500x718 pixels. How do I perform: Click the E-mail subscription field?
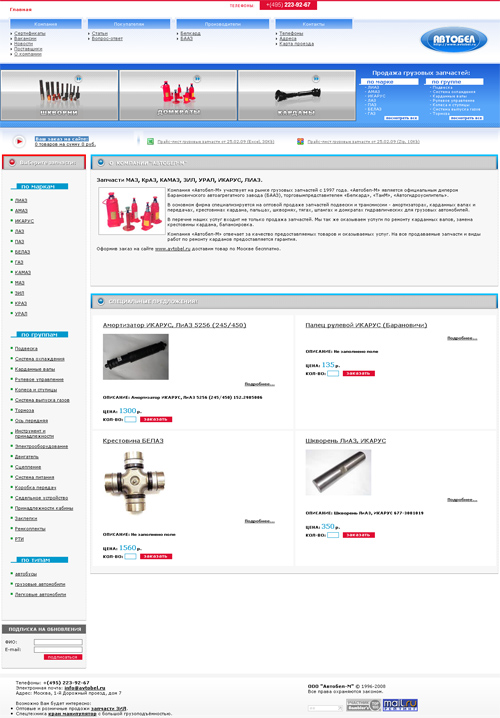coord(58,649)
